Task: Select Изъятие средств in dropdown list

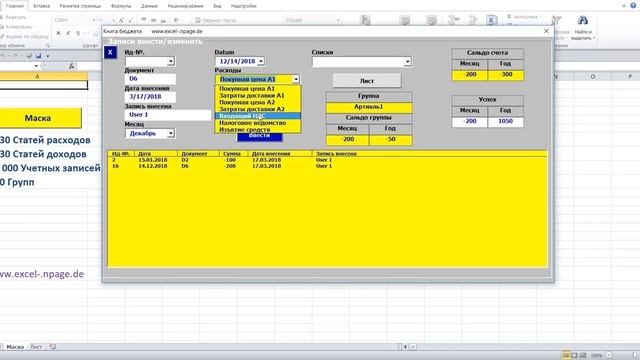Action: click(258, 129)
